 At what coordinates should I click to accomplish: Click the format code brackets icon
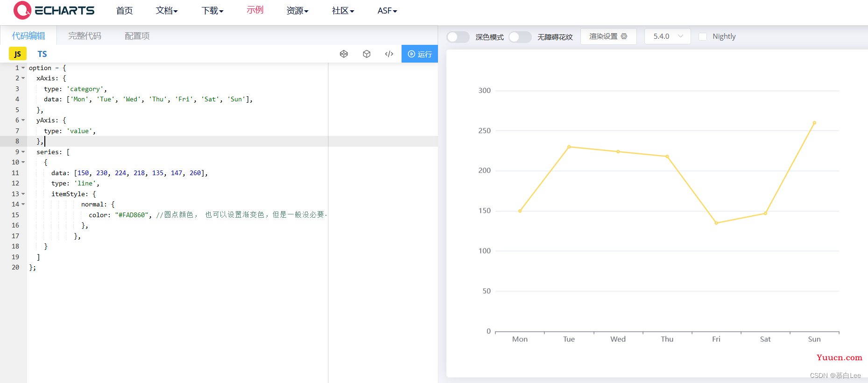point(389,54)
